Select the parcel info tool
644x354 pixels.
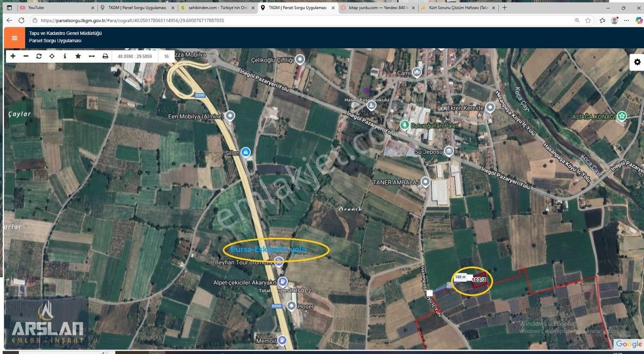pos(65,56)
